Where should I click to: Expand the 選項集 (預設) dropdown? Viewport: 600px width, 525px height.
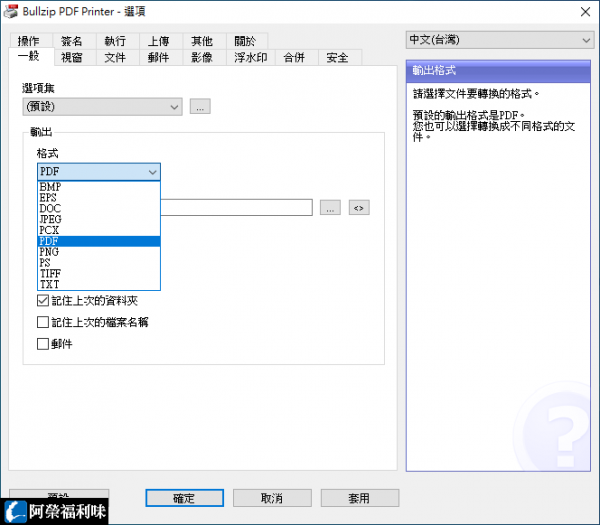coord(103,106)
